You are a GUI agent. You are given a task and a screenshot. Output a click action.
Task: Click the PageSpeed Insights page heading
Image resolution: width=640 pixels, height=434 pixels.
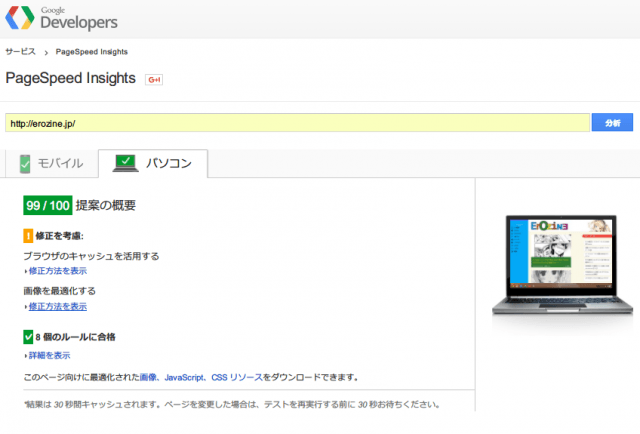(x=71, y=78)
